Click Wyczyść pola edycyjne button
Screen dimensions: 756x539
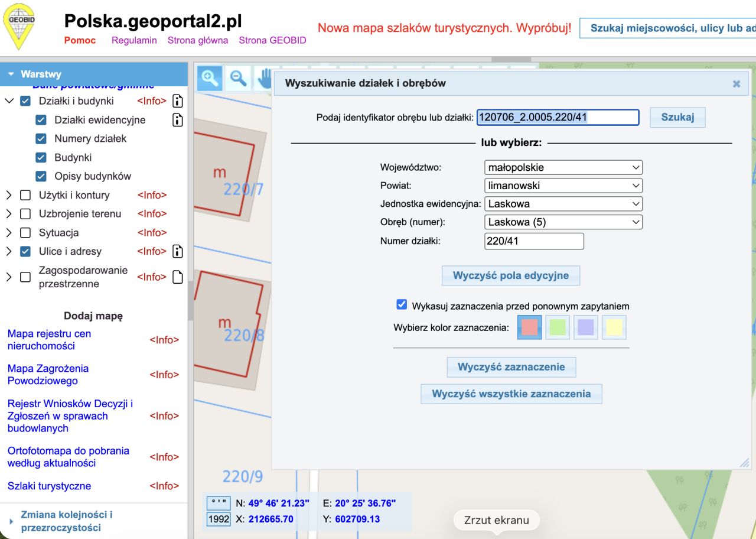click(511, 275)
